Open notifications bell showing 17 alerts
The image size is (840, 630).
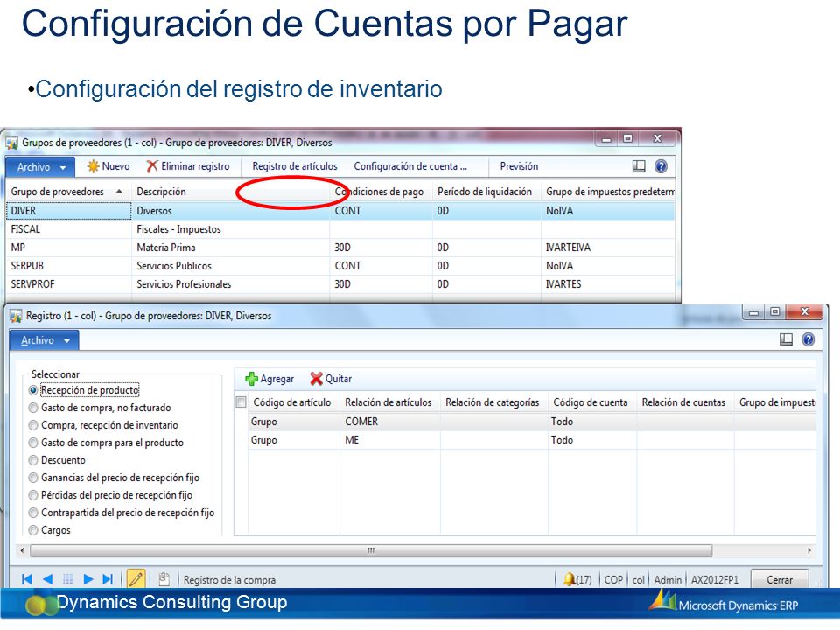(x=577, y=579)
